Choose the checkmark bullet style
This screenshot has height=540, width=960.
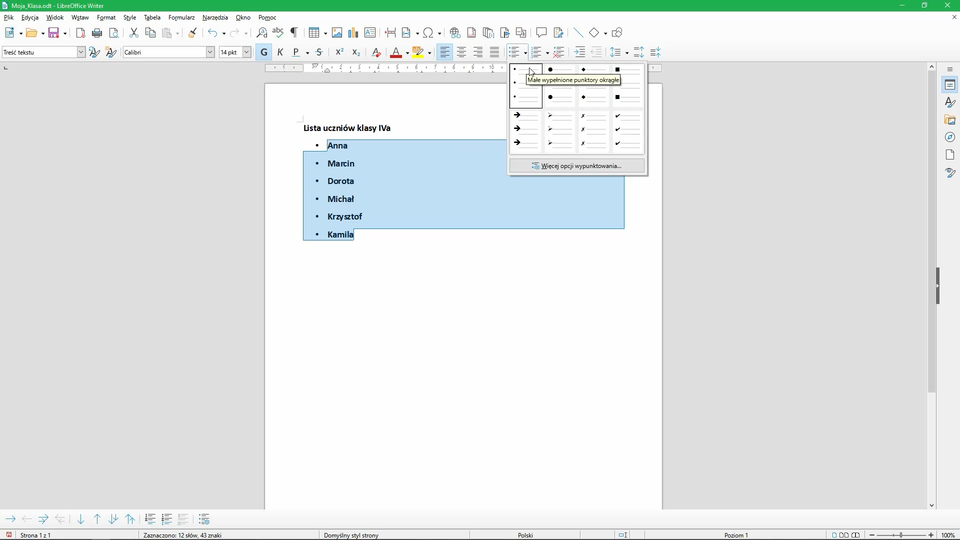627,130
